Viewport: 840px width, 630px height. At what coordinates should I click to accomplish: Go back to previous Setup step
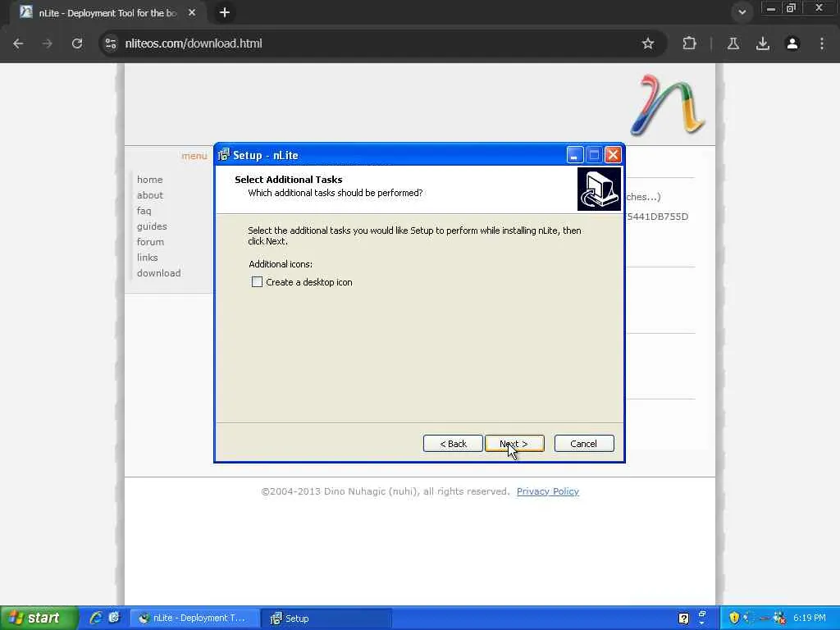(x=453, y=444)
